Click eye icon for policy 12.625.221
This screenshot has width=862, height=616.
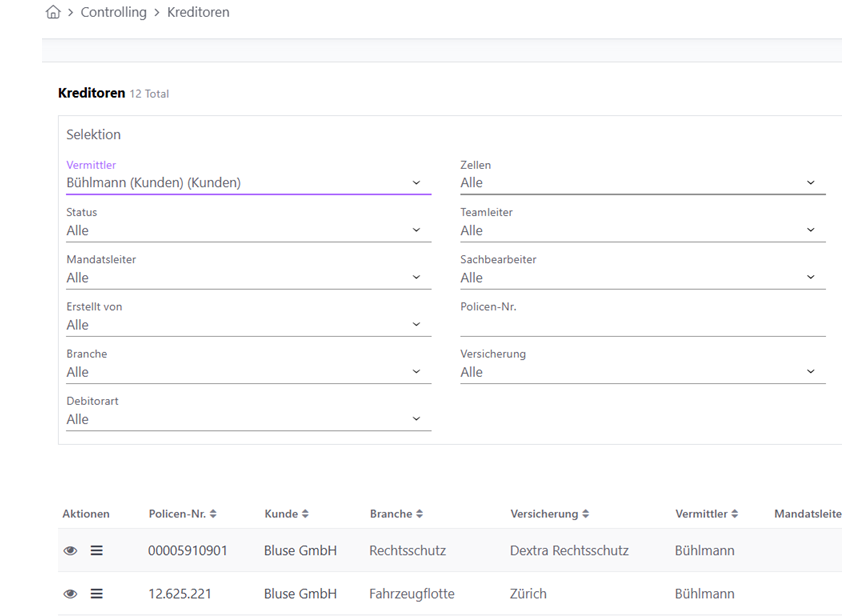click(70, 594)
